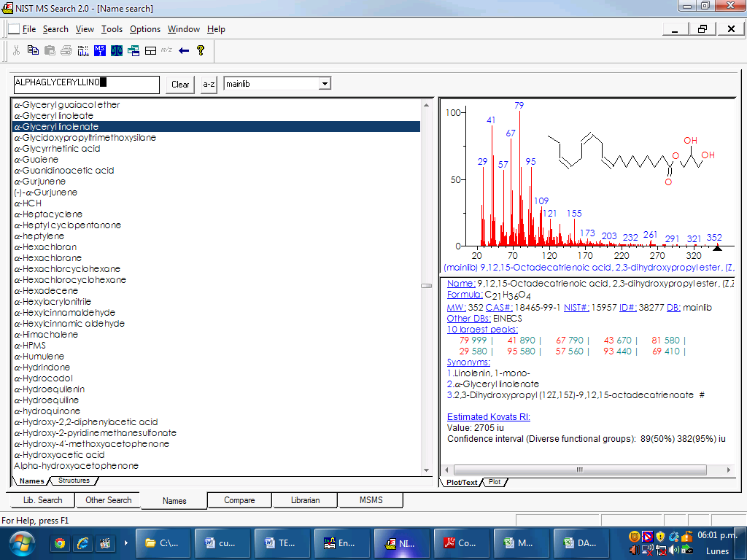Switch to the Excel 'DA...' taskbar window
This screenshot has width=747, height=560.
(581, 542)
